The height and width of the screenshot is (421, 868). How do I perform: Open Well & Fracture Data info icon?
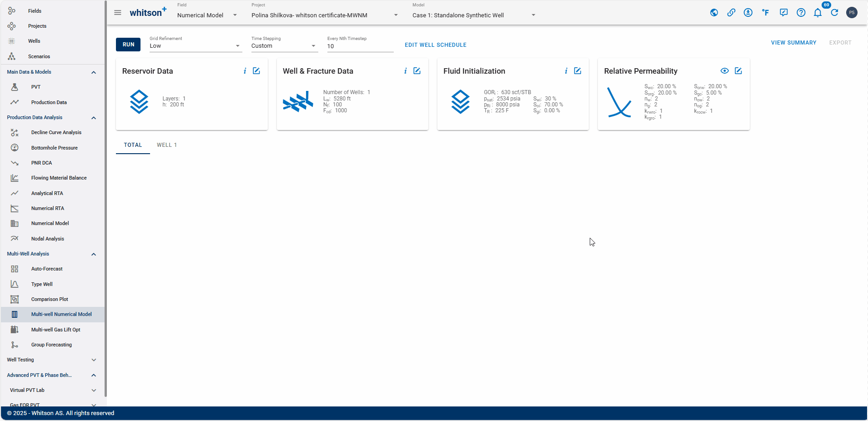click(x=405, y=71)
